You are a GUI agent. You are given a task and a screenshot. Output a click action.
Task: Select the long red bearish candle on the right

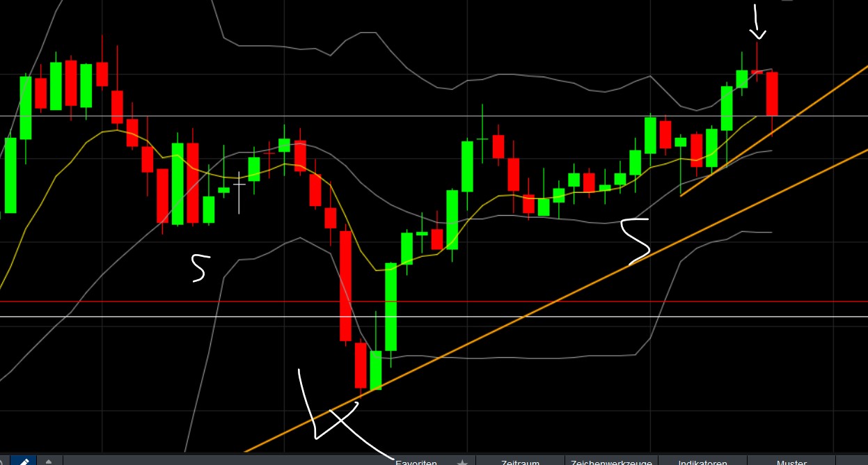(773, 94)
